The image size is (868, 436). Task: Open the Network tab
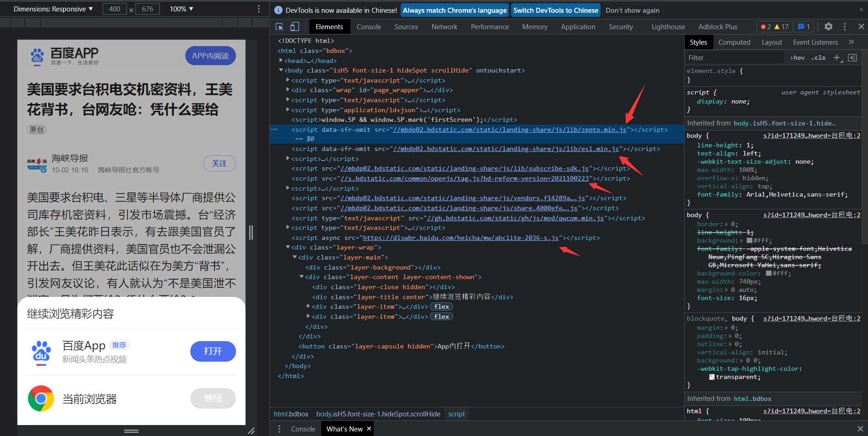point(444,27)
